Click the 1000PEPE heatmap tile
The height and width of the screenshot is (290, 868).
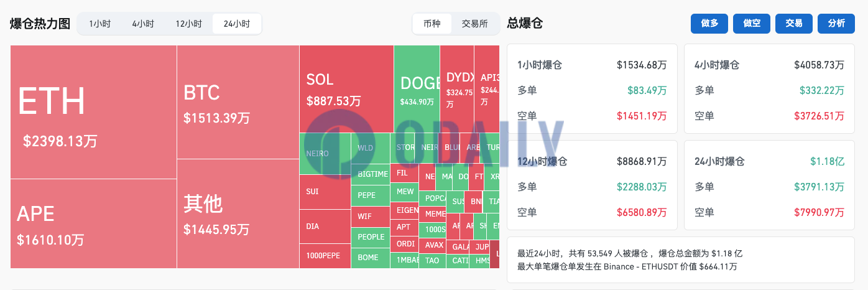(x=325, y=256)
